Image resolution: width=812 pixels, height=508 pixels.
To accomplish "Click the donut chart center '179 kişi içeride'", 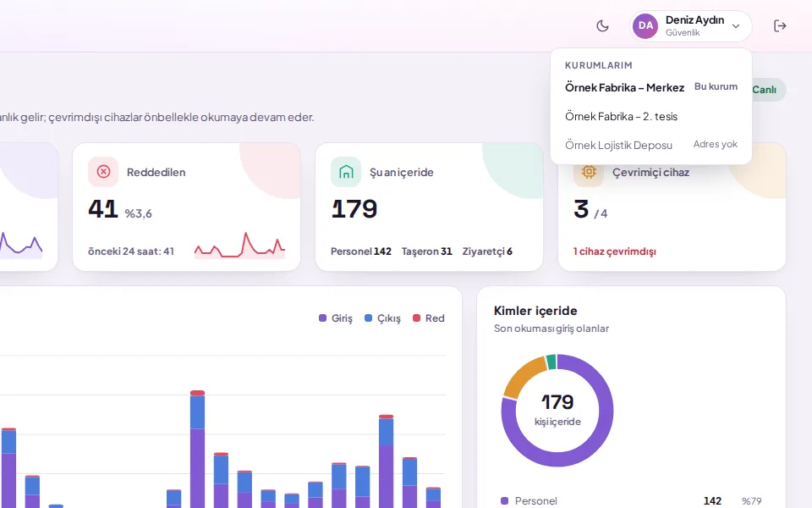I will (557, 410).
